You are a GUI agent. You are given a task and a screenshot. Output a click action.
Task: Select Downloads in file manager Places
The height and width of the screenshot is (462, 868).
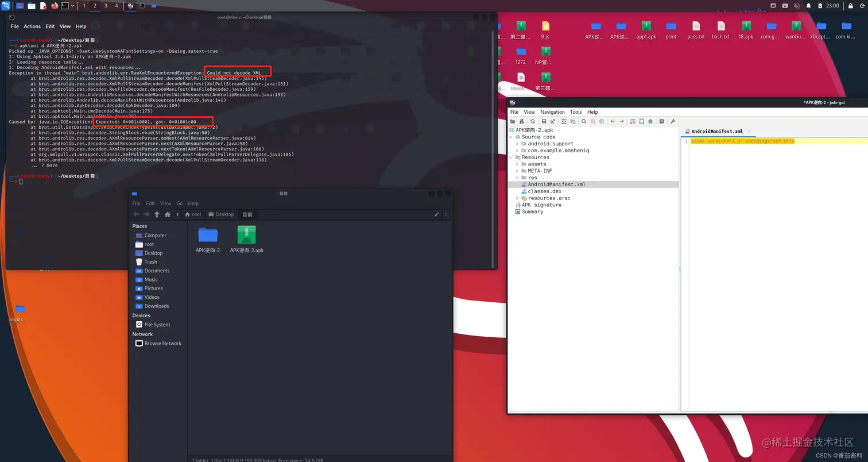152,306
